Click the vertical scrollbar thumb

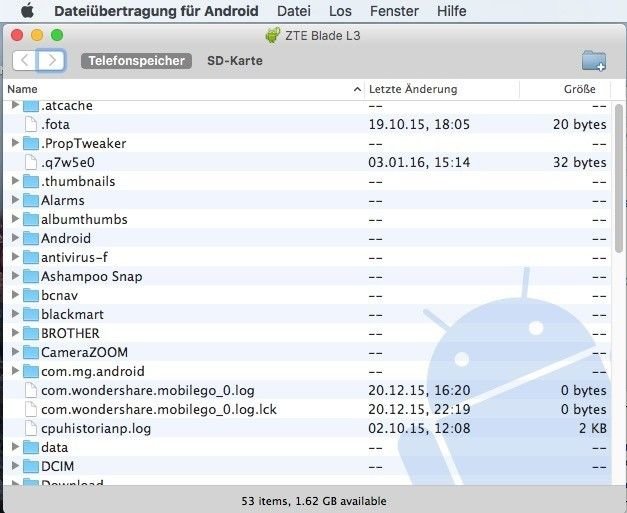619,178
